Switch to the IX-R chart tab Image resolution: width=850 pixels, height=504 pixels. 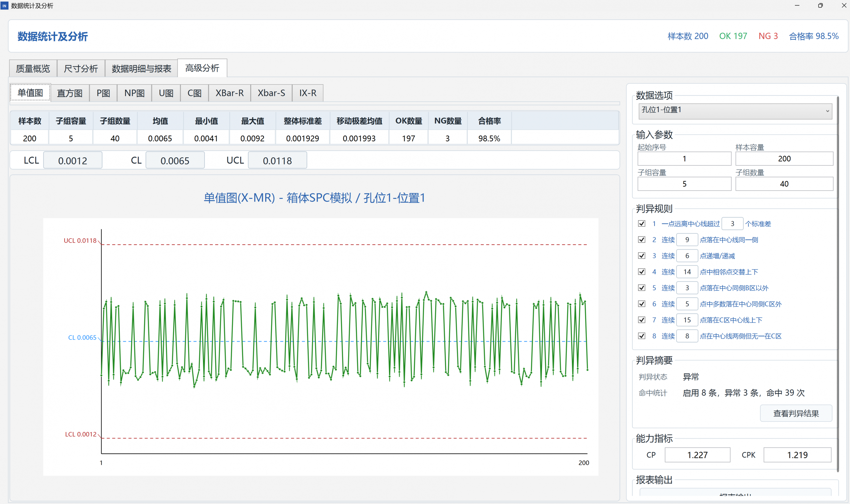308,93
